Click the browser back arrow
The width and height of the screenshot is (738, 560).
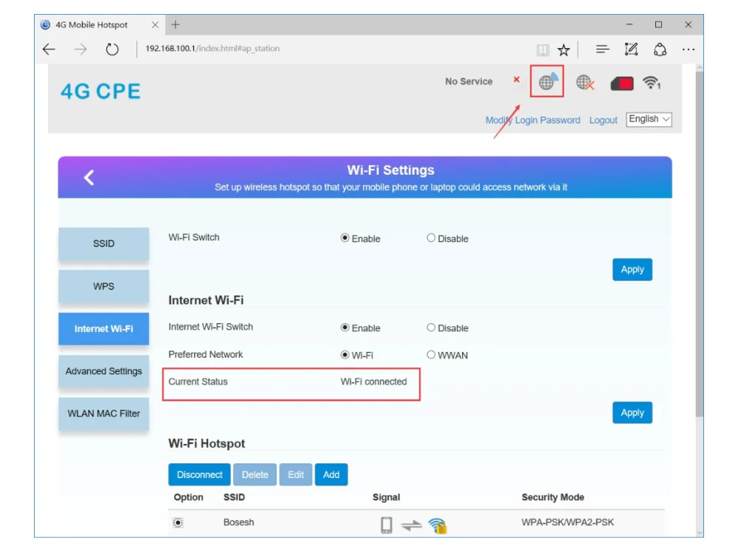point(49,49)
